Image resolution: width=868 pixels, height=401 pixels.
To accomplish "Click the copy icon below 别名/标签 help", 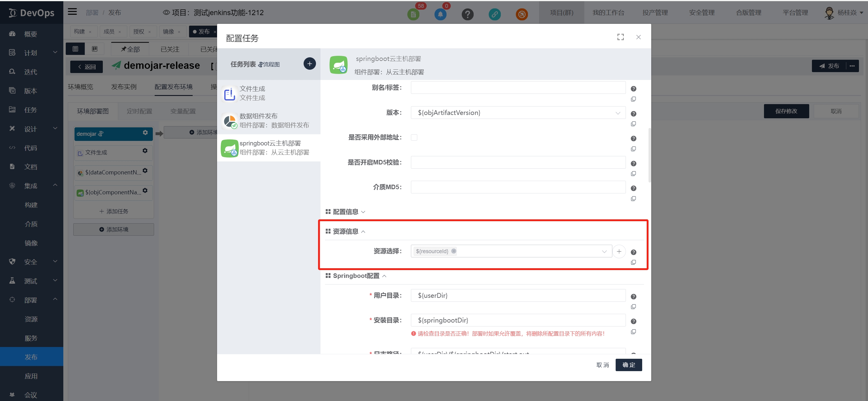I will (633, 99).
